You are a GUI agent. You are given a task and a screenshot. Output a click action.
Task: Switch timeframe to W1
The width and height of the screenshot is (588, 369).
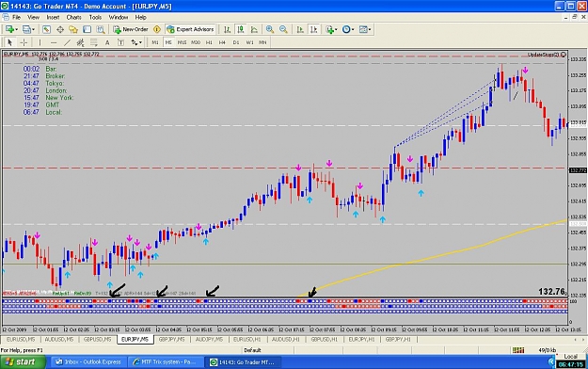coord(249,42)
